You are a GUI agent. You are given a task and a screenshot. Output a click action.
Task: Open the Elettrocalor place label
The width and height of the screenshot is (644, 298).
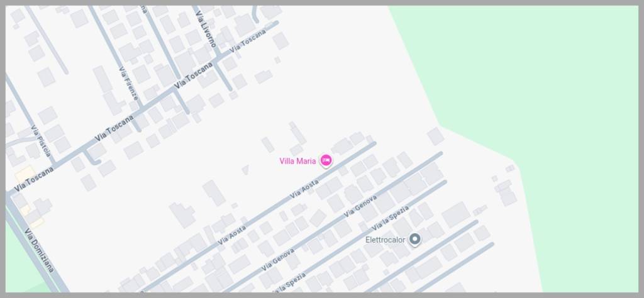click(x=386, y=240)
